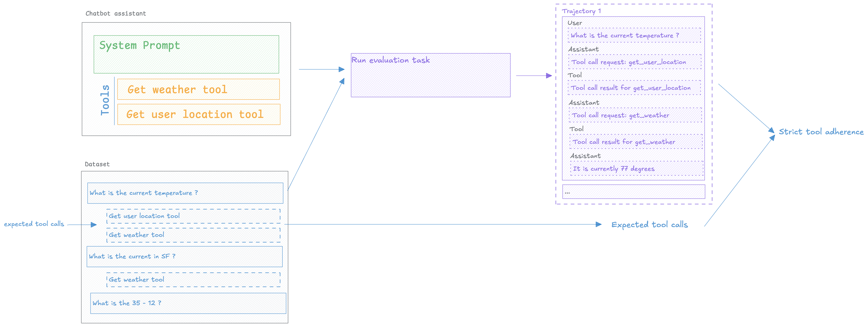Image resolution: width=868 pixels, height=327 pixels.
Task: Select the Get weather tool box
Action: tap(198, 89)
